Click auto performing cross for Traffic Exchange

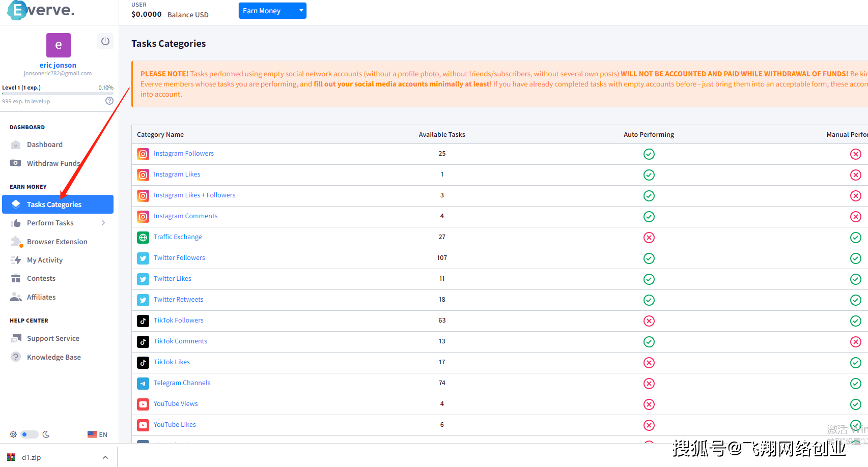click(x=649, y=237)
